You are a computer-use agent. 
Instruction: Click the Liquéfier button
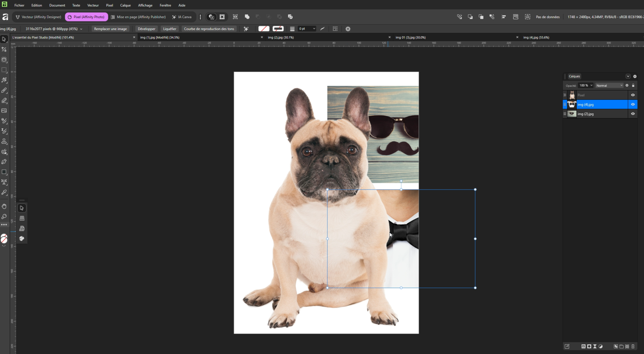tap(169, 29)
